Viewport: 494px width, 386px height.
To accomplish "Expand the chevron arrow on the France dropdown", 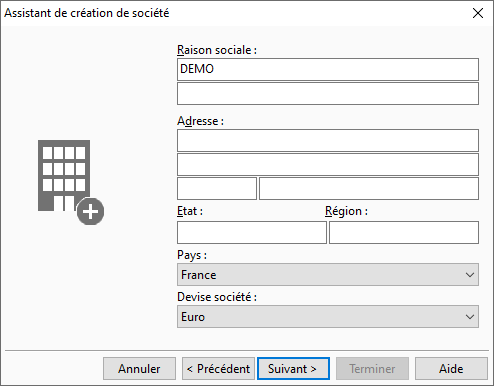I will tap(470, 275).
